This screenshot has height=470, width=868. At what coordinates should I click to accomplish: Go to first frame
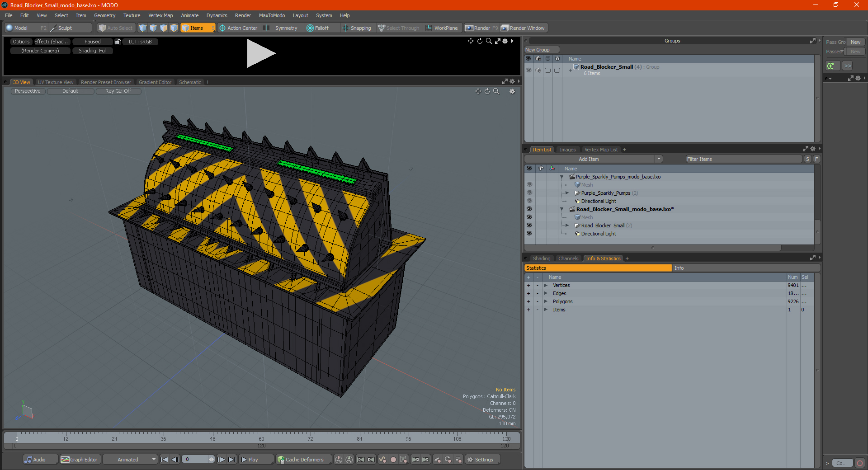click(x=165, y=460)
